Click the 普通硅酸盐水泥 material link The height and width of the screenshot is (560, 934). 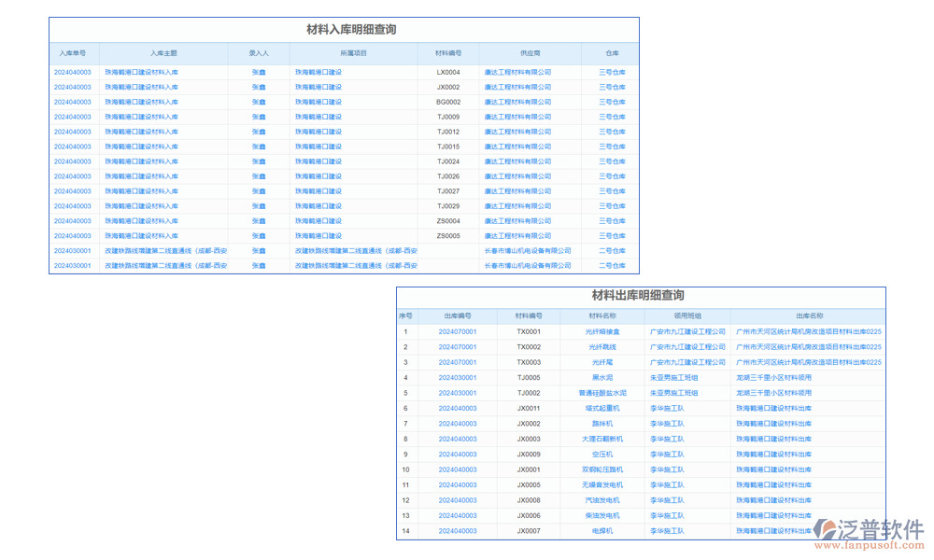pos(602,393)
